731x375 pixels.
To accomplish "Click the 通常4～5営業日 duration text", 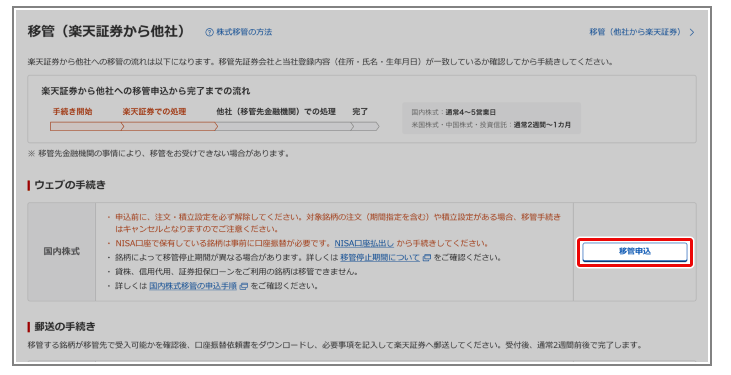I will (x=470, y=112).
